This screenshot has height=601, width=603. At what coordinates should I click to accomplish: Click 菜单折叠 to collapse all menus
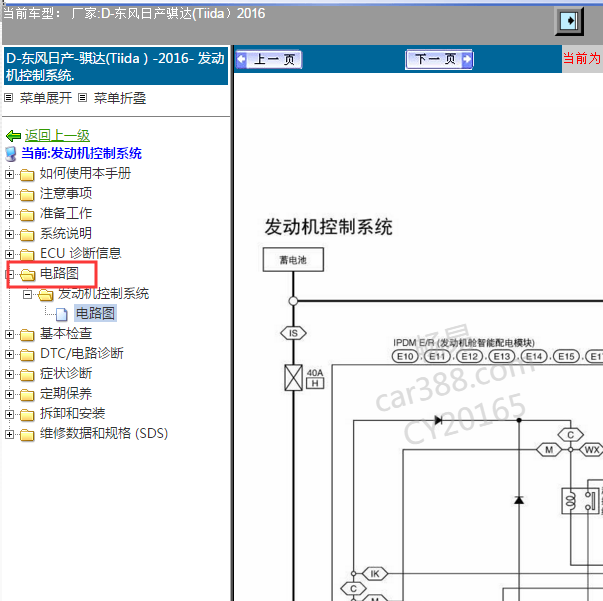[120, 98]
